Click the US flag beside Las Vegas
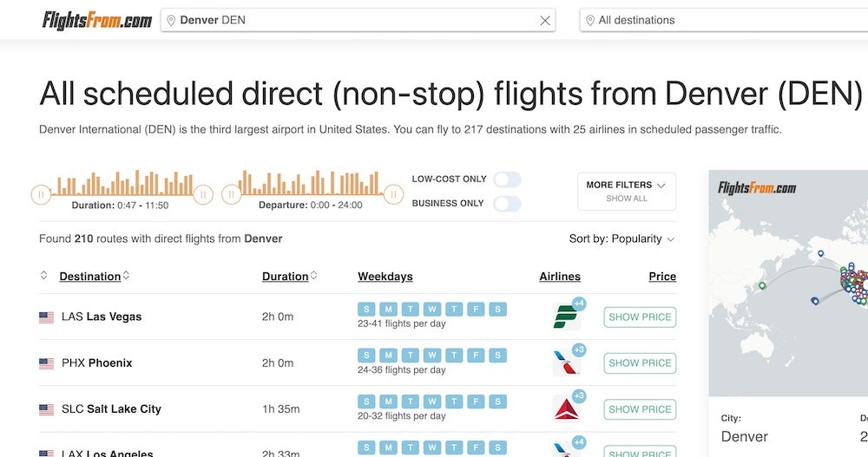The width and height of the screenshot is (868, 457). (x=47, y=317)
